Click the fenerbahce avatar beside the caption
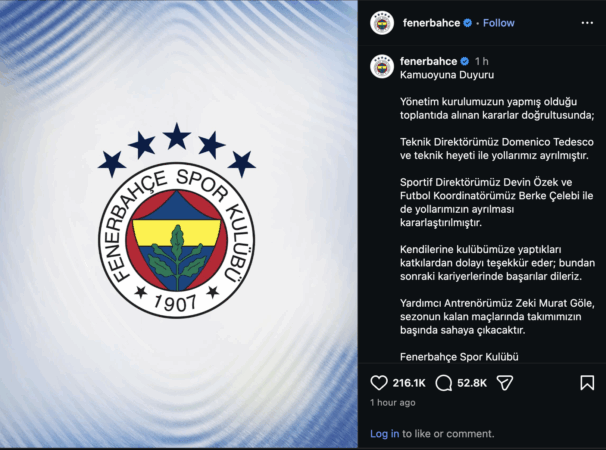The image size is (606, 450). (x=382, y=66)
